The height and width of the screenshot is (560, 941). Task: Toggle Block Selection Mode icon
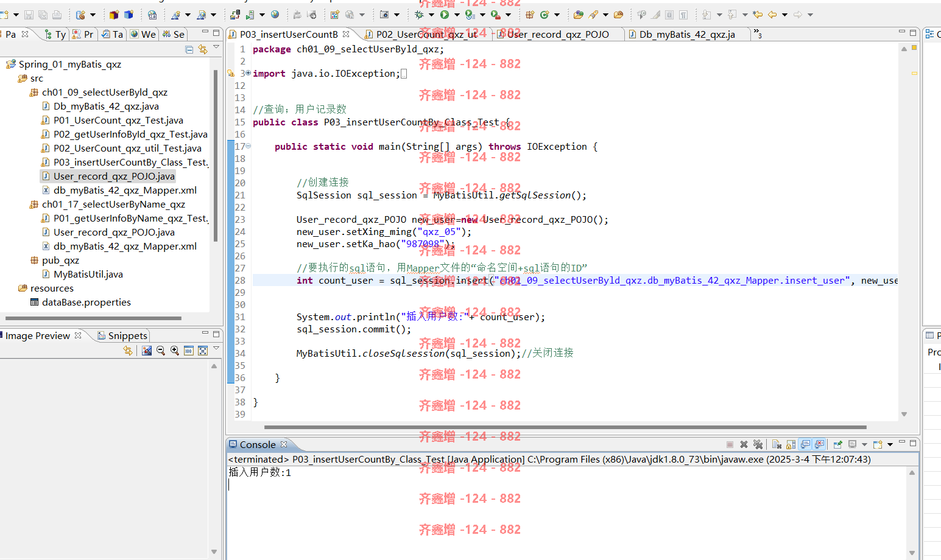669,15
